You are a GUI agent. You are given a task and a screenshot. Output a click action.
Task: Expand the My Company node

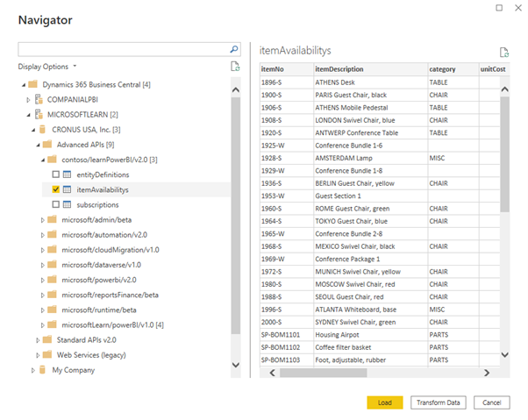[x=33, y=370]
